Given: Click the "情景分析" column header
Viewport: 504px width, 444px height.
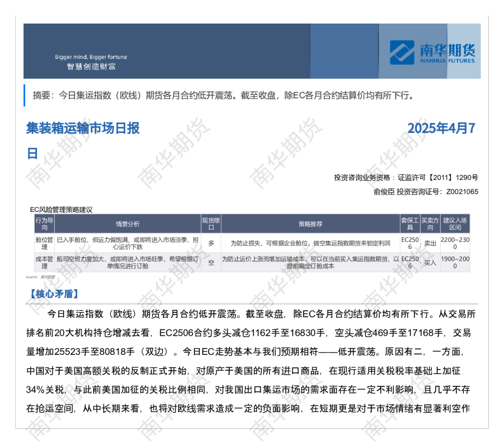Looking at the screenshot, I should click(x=128, y=224).
